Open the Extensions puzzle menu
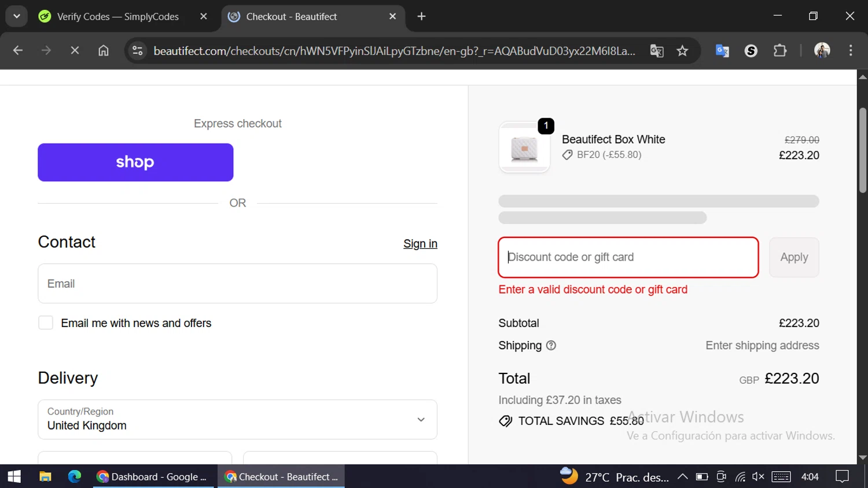The width and height of the screenshot is (868, 488). click(x=780, y=50)
